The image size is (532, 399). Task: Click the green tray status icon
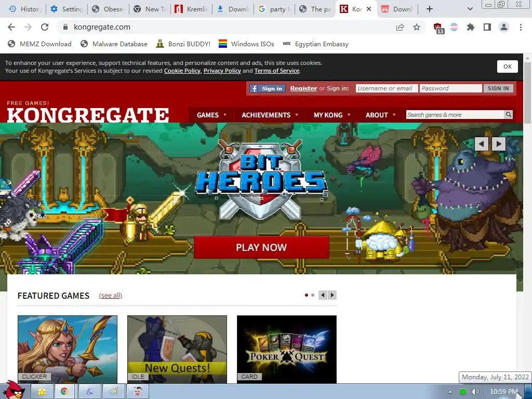point(462,392)
